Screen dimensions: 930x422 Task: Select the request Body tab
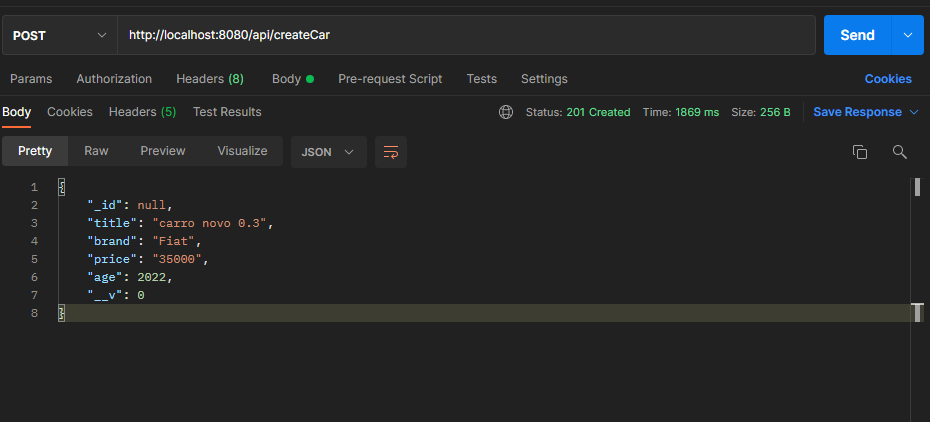(292, 79)
